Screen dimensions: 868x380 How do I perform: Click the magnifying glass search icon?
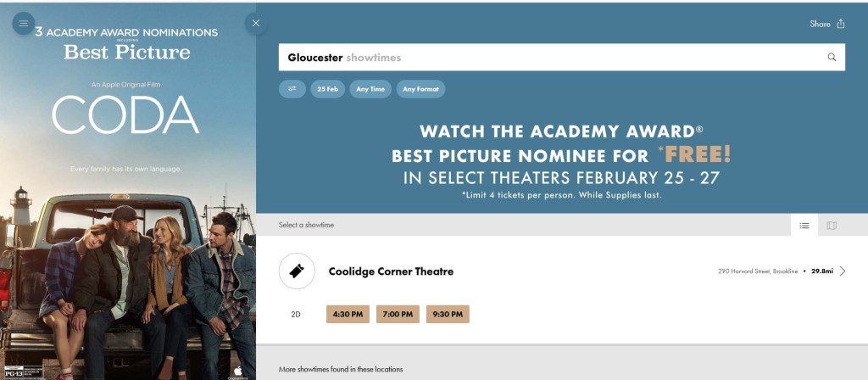832,58
